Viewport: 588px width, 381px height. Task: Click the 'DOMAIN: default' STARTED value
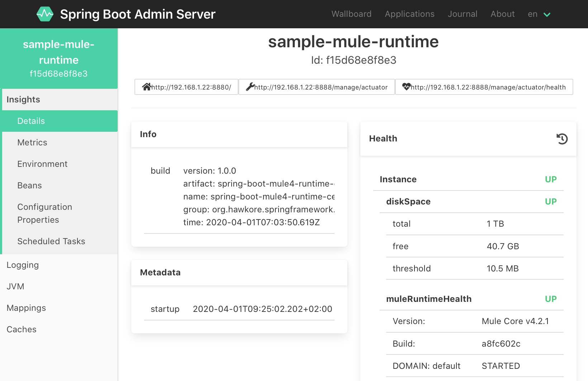tap(501, 366)
